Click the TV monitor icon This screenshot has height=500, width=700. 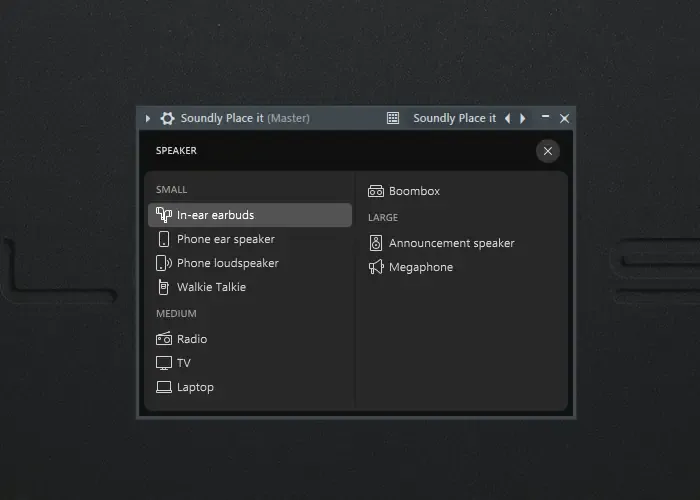coord(164,363)
